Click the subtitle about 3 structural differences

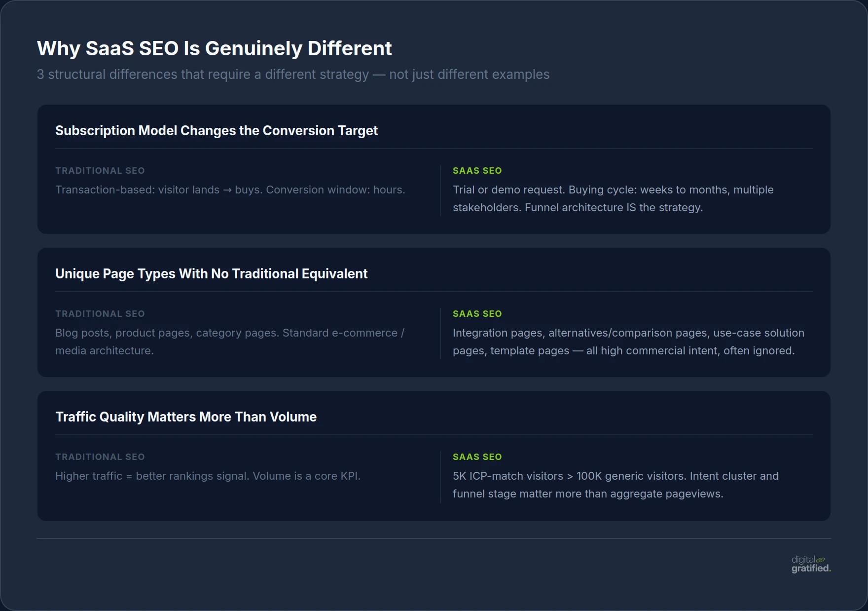coord(293,75)
